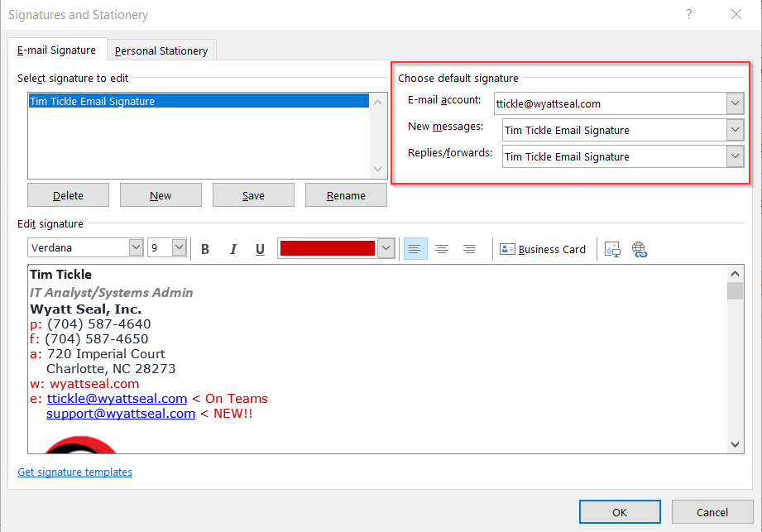Click the font size value 9
Screen dimensions: 762x532
point(155,247)
